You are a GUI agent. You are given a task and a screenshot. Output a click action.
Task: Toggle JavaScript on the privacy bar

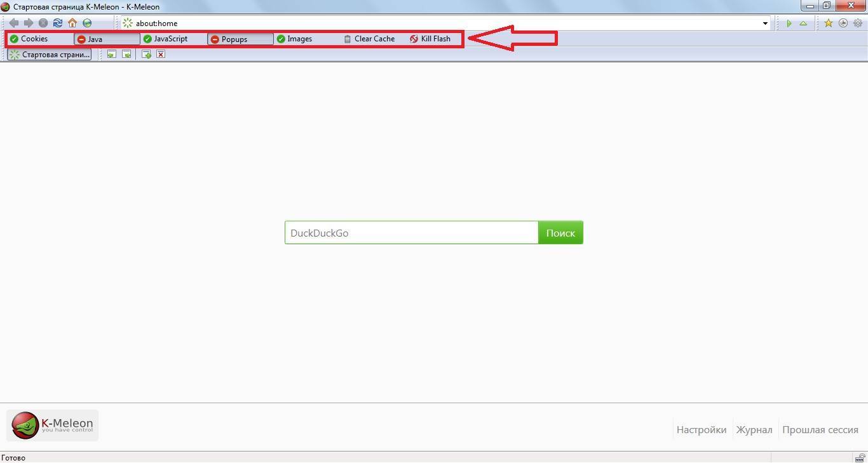[165, 39]
